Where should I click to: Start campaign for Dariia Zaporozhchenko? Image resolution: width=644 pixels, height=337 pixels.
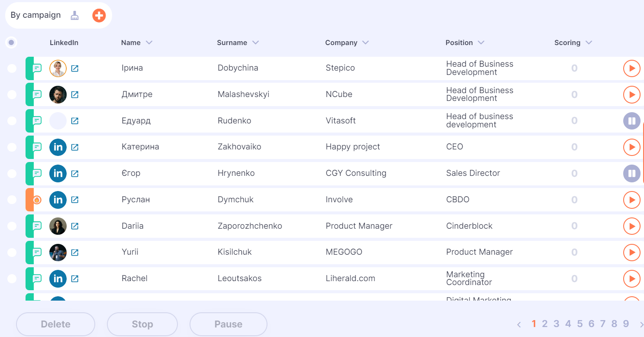632,226
